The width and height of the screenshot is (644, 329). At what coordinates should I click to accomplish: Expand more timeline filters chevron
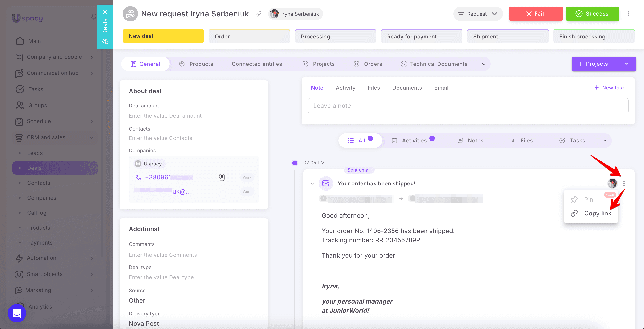pos(605,140)
